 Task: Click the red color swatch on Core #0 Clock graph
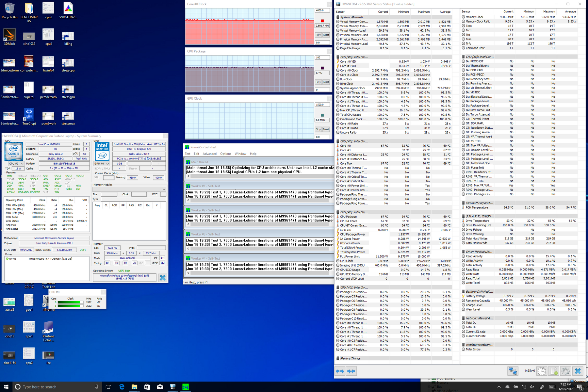tap(322, 21)
